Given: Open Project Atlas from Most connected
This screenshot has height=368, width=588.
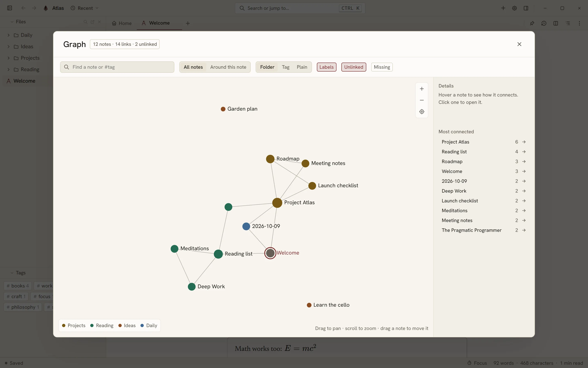Looking at the screenshot, I should 483,142.
